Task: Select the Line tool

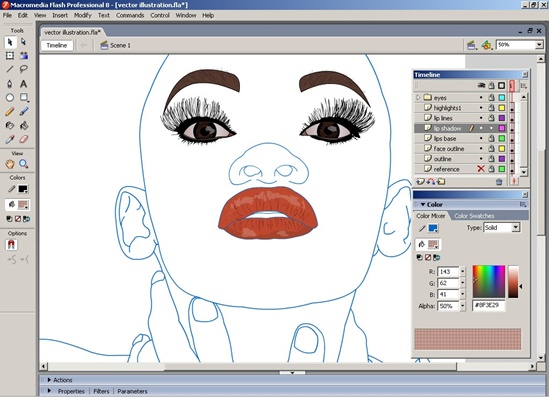Action: click(x=10, y=69)
